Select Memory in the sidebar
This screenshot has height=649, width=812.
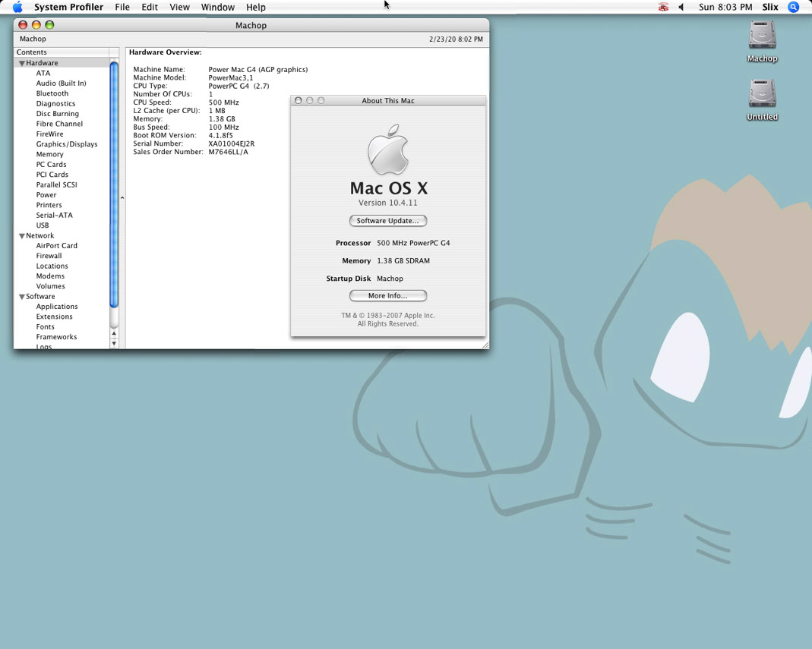click(49, 155)
